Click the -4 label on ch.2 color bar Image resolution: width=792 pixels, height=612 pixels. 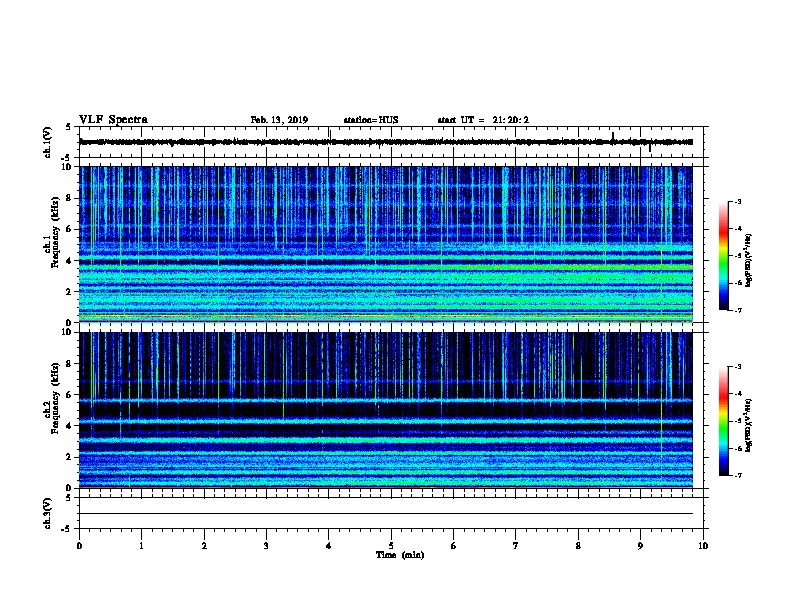pyautogui.click(x=737, y=394)
